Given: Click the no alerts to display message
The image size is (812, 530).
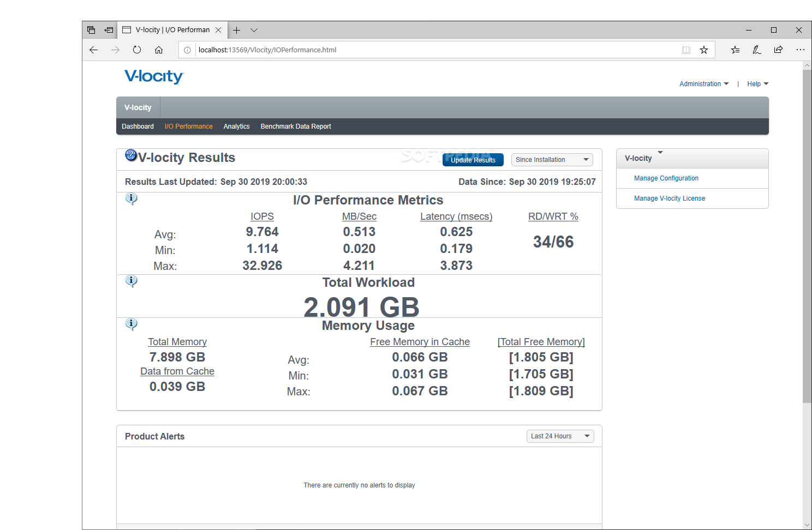Looking at the screenshot, I should click(359, 485).
